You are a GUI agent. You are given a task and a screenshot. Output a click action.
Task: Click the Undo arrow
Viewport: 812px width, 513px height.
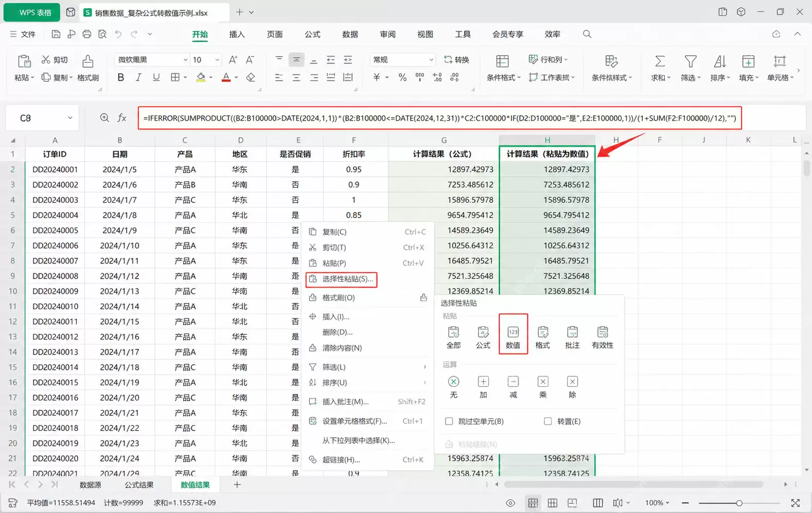(118, 34)
